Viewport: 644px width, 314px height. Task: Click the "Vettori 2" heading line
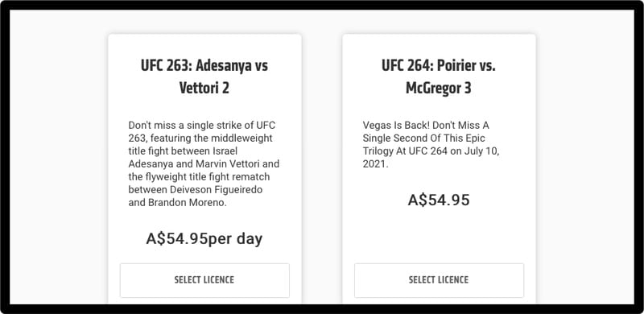click(204, 88)
